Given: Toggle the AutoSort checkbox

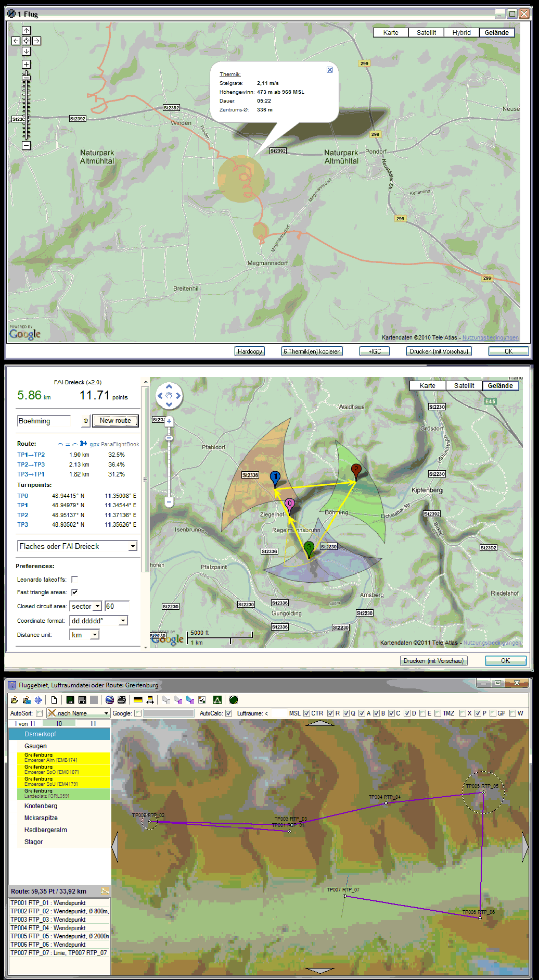Looking at the screenshot, I should [40, 713].
